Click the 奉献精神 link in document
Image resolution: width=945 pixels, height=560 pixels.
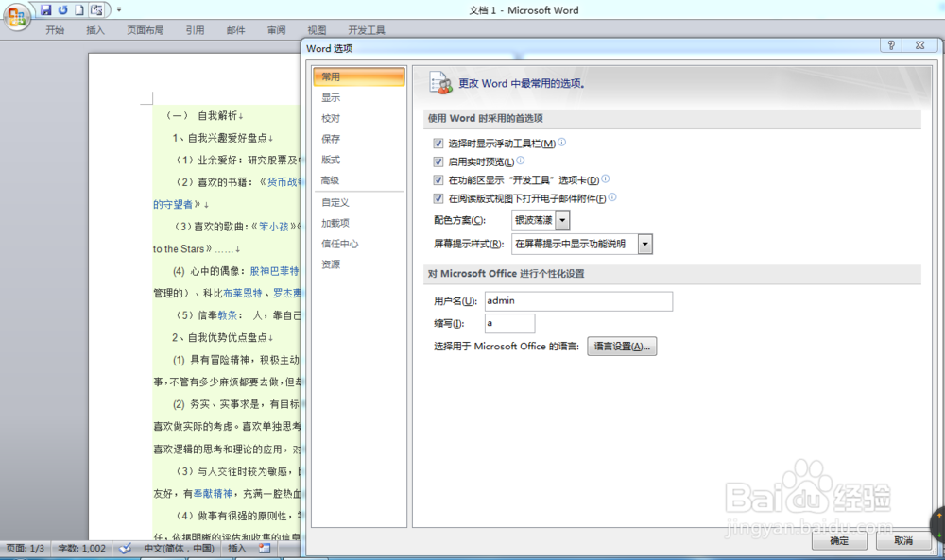(214, 494)
